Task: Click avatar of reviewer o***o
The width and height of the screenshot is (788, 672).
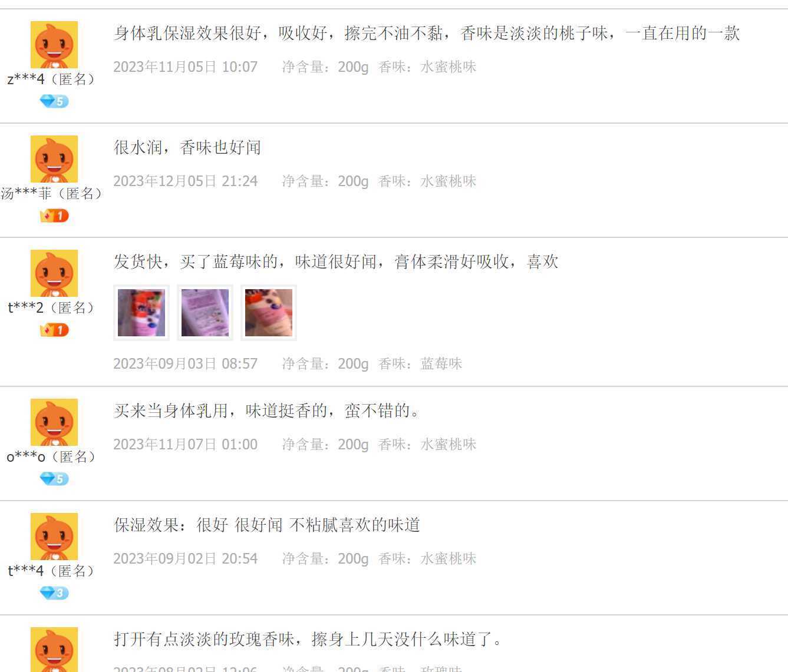Action: (54, 422)
